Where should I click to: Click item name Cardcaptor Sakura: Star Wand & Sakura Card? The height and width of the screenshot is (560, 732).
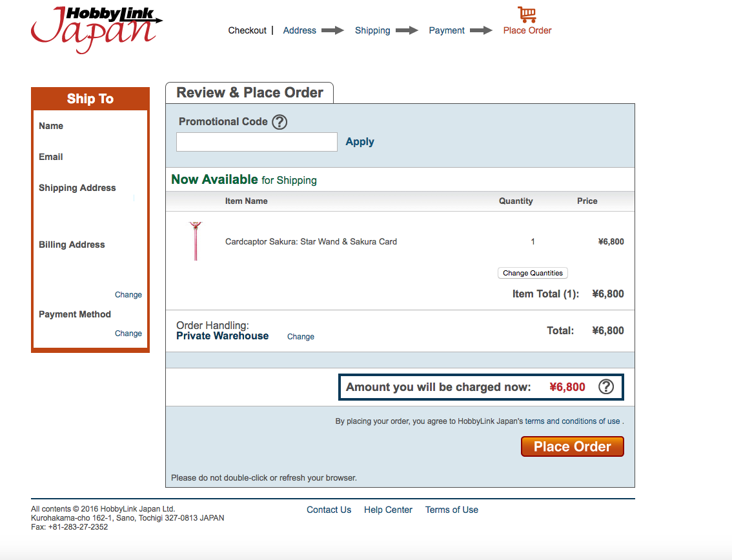click(311, 242)
